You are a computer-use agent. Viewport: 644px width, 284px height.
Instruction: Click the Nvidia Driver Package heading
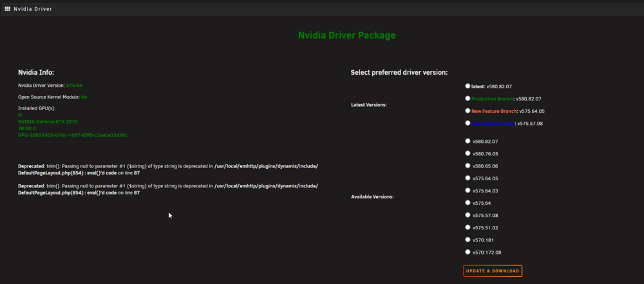(x=347, y=35)
